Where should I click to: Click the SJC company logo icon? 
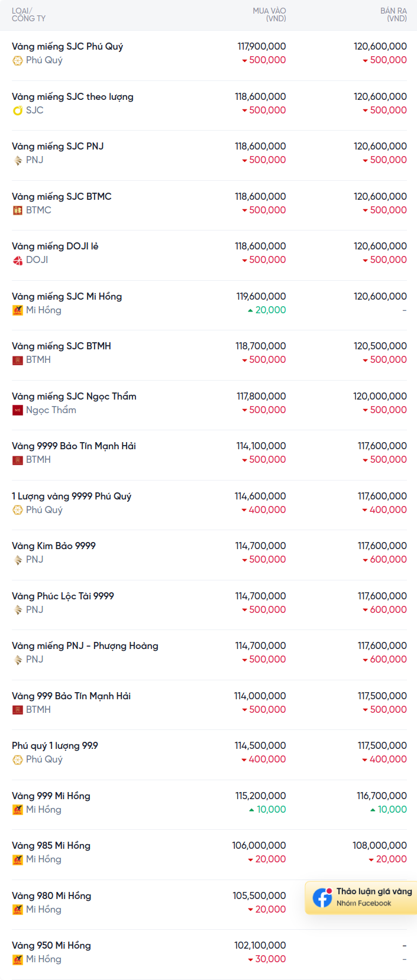coord(18,111)
